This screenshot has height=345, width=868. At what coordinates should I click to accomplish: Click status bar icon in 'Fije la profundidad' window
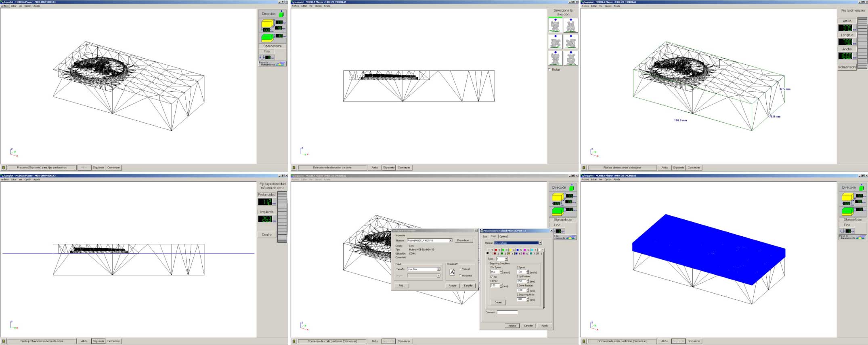4,341
